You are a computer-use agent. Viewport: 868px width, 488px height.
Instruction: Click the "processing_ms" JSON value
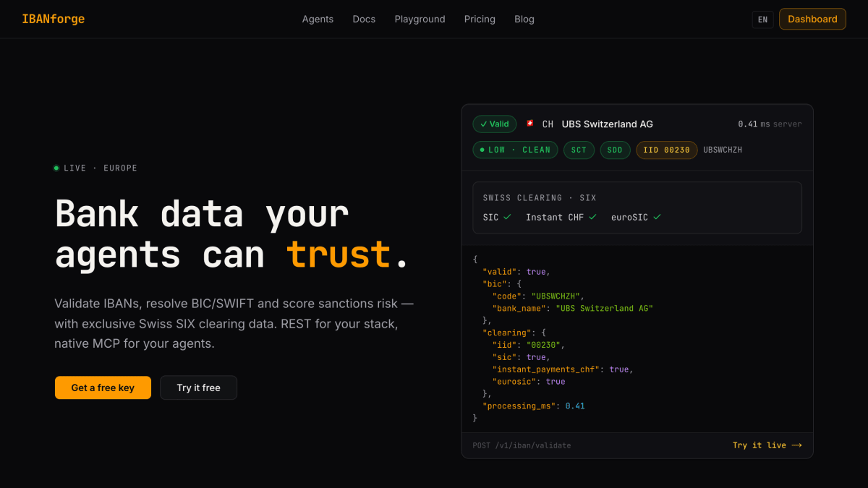pyautogui.click(x=575, y=406)
